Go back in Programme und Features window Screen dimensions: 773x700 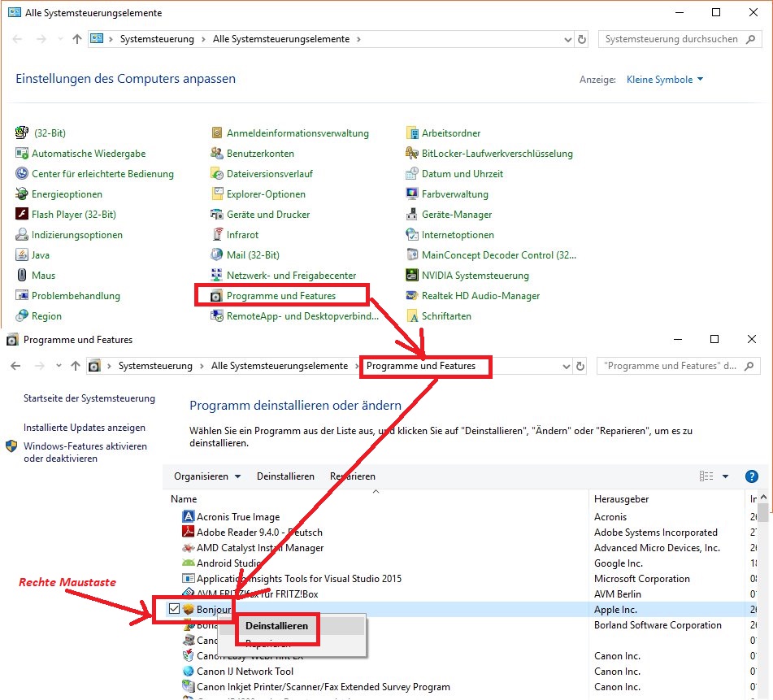click(15, 366)
